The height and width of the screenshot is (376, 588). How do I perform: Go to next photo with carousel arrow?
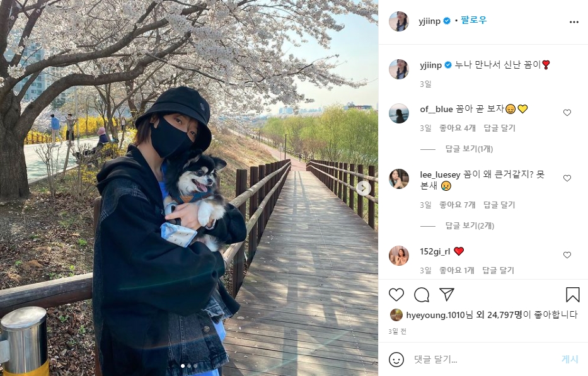point(363,188)
